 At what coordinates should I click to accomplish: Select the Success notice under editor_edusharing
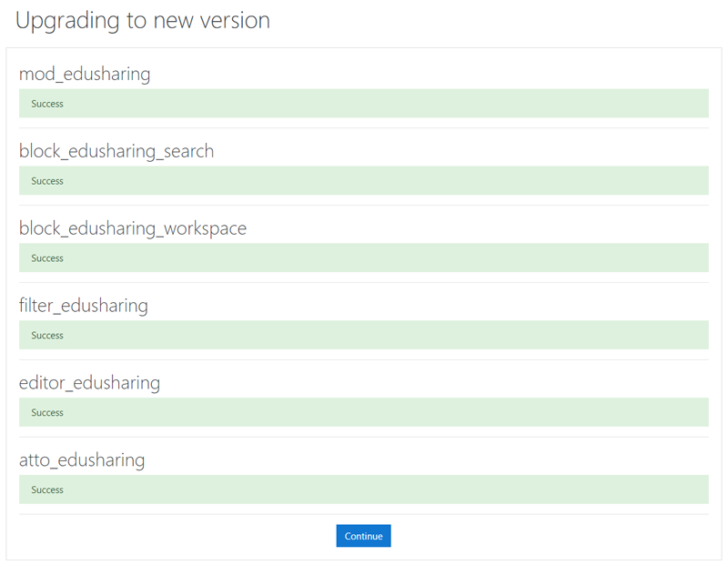(363, 413)
